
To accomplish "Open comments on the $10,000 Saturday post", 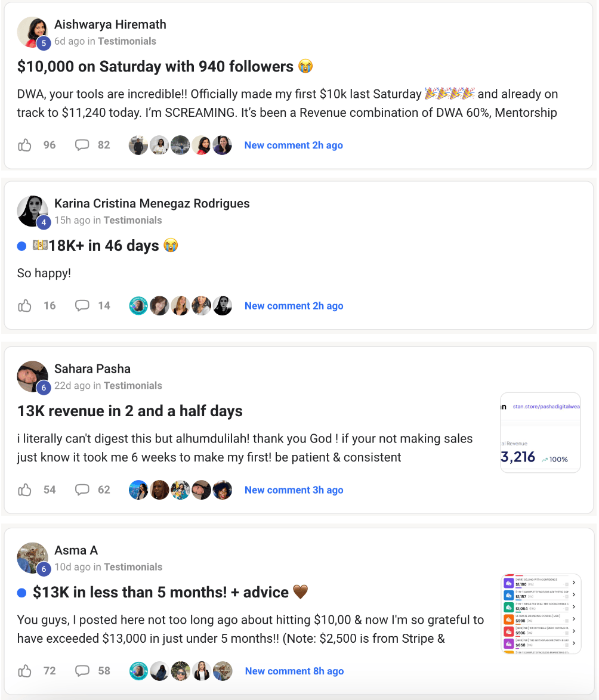I will pos(82,145).
